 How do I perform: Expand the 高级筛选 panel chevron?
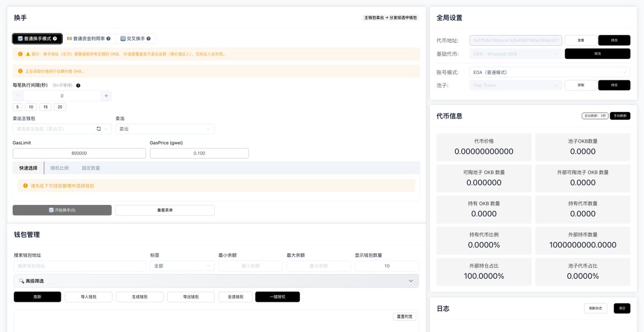point(411,281)
